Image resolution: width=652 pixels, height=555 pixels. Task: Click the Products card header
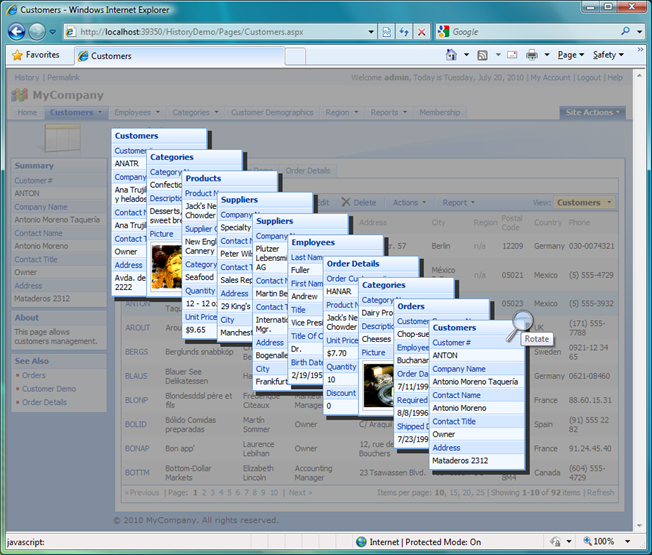[230, 178]
